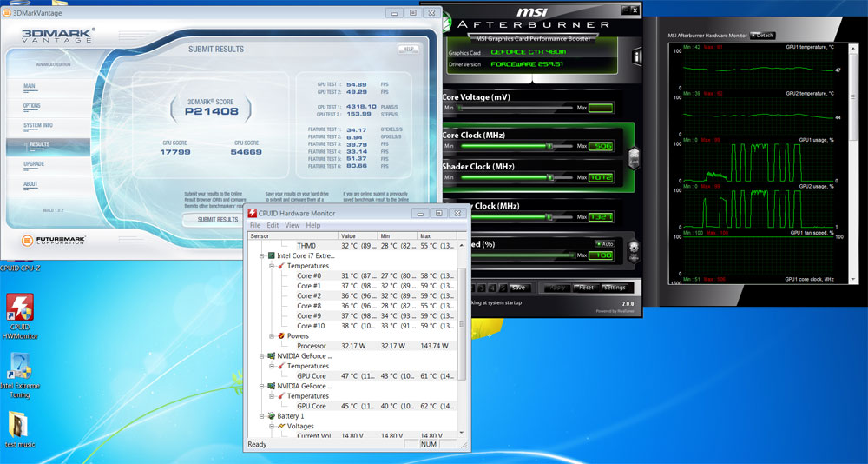868x464 pixels.
Task: Click the Voltages node lightning icon
Action: (x=281, y=426)
